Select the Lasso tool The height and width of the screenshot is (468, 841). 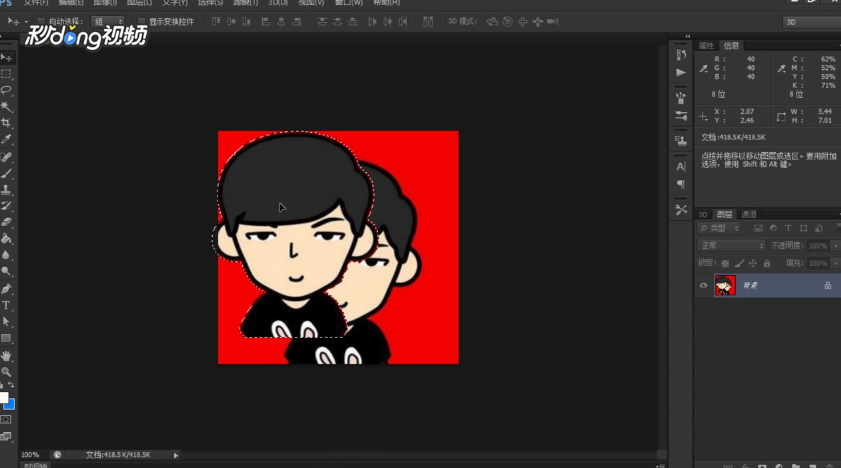[x=6, y=90]
